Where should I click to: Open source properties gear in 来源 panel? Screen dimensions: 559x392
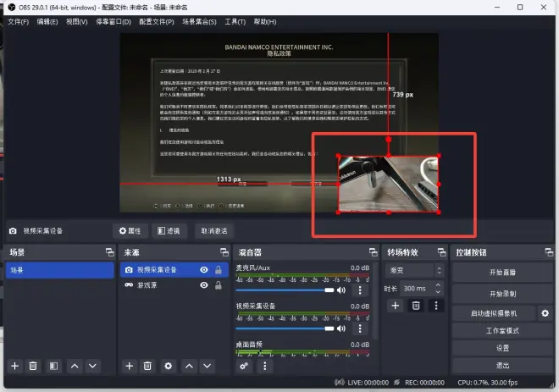168,366
